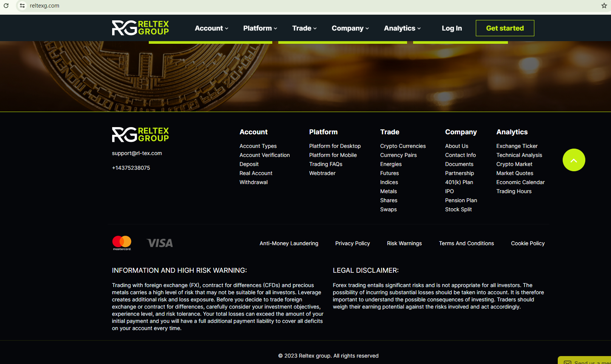Expand the Account dropdown in navbar
The image size is (611, 364).
pyautogui.click(x=211, y=28)
